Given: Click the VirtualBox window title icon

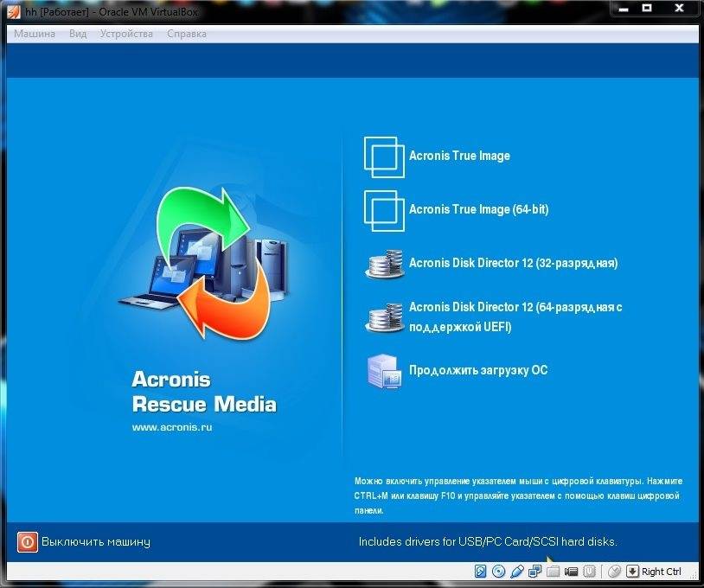Looking at the screenshot, I should [x=14, y=11].
